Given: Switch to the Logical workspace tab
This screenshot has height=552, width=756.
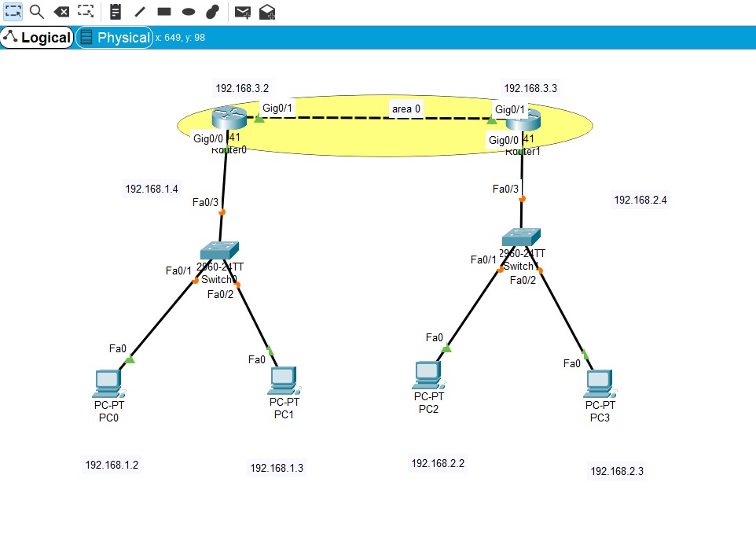Looking at the screenshot, I should 37,38.
